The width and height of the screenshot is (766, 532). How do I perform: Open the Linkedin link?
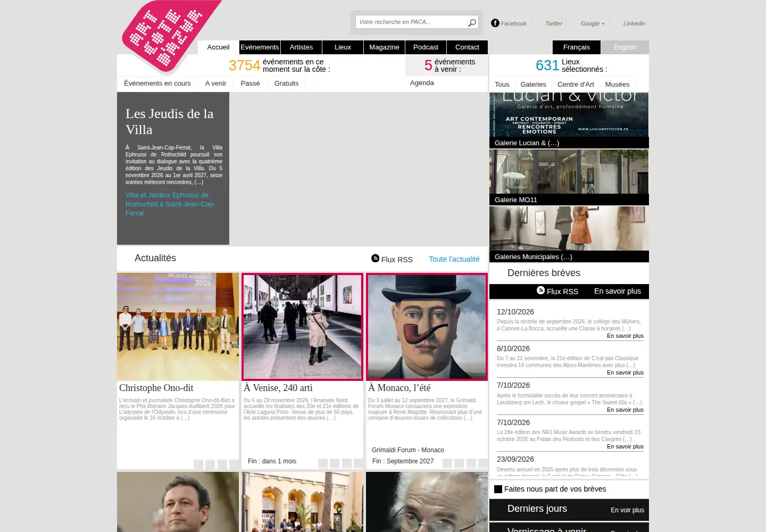tap(634, 23)
